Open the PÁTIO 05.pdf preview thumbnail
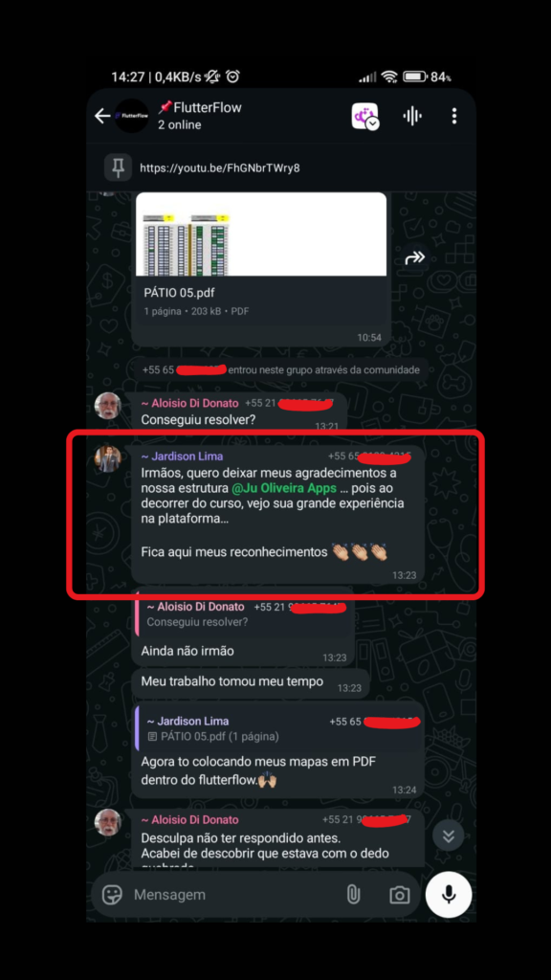551x980 pixels. coord(261,234)
